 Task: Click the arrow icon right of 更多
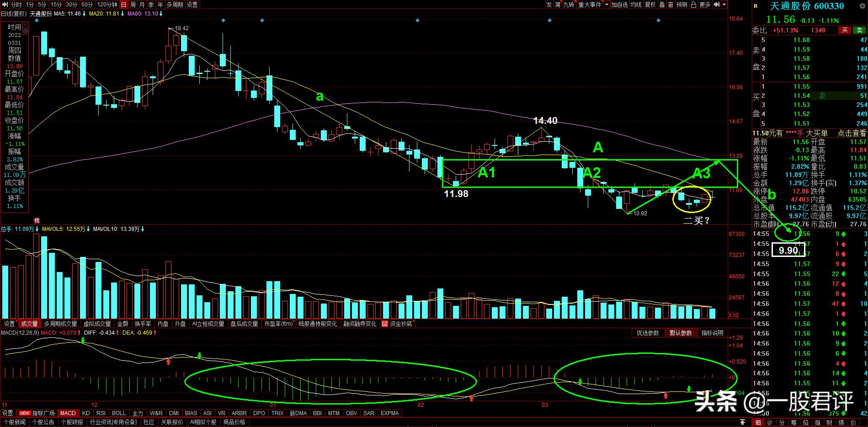pos(716,5)
